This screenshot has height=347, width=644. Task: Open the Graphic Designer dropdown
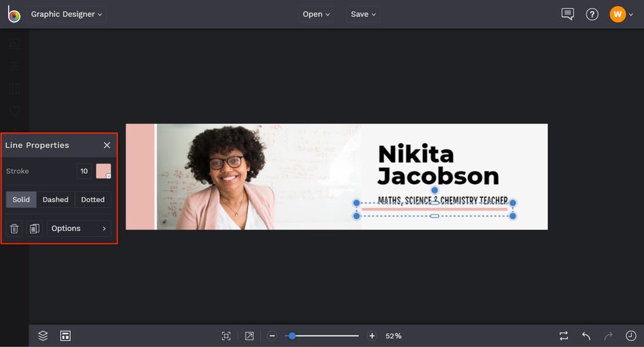coord(66,14)
